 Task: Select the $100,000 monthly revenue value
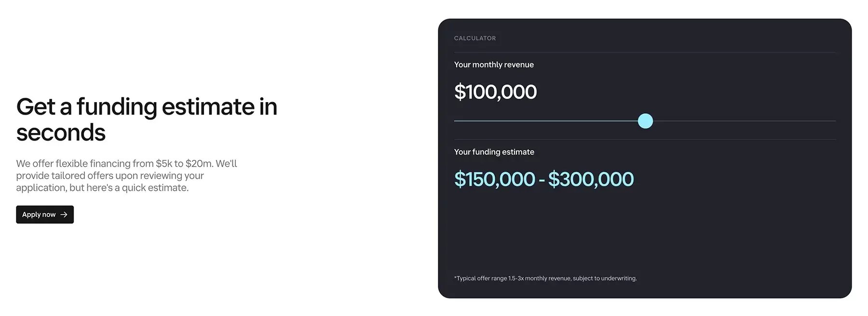pos(495,92)
